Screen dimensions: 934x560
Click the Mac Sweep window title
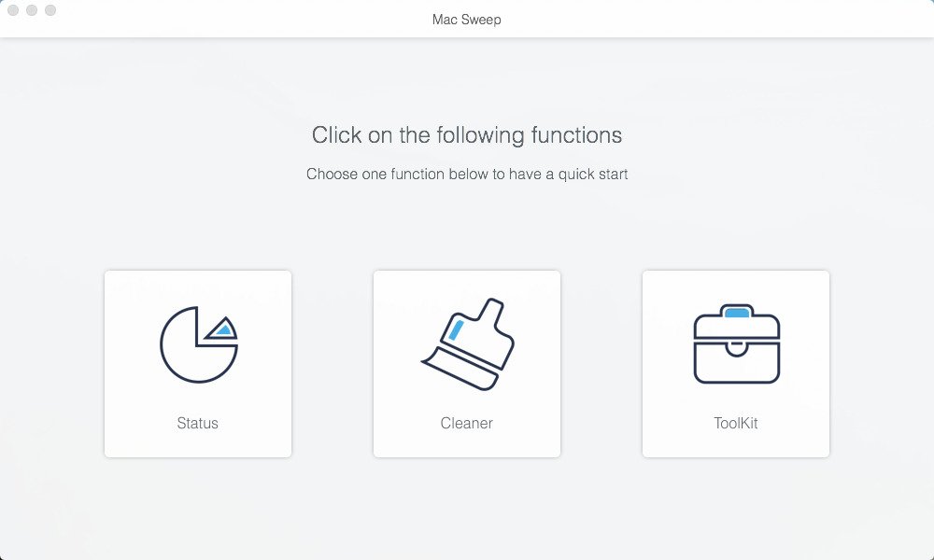click(x=466, y=20)
